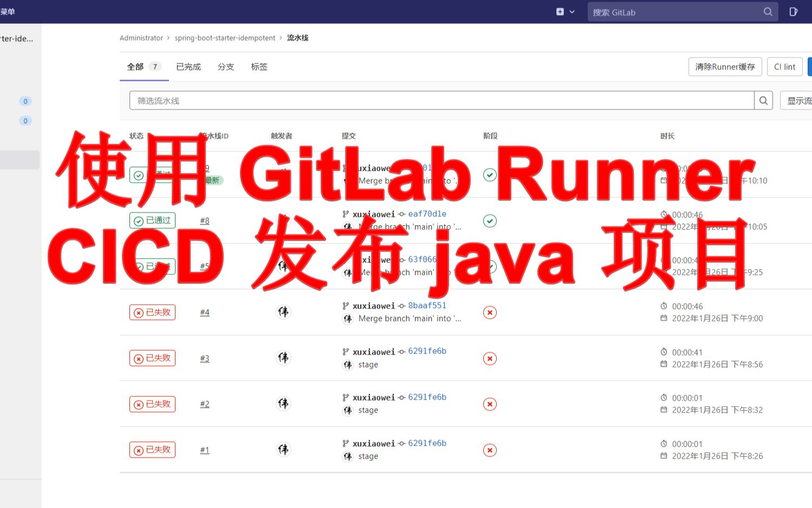Screen dimensions: 812x508
Task: Click the small commit author avatar in #4 row
Action: tap(348, 319)
